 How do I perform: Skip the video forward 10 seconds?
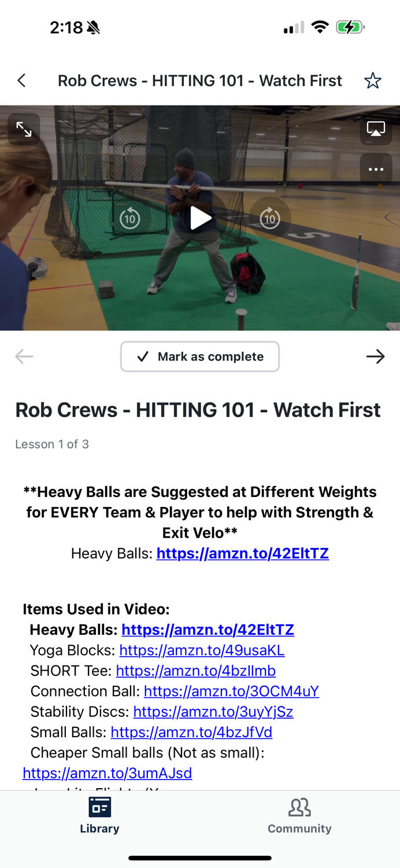click(x=269, y=218)
